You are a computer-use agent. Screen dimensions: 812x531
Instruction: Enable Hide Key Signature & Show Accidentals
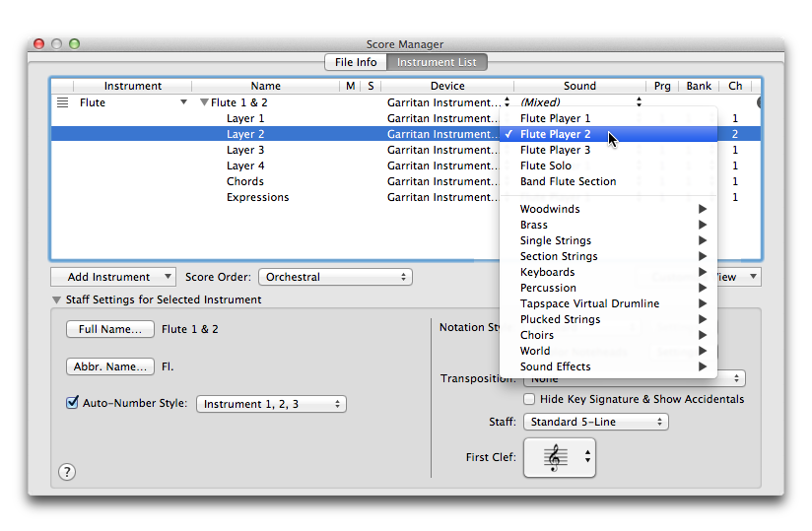(x=529, y=399)
